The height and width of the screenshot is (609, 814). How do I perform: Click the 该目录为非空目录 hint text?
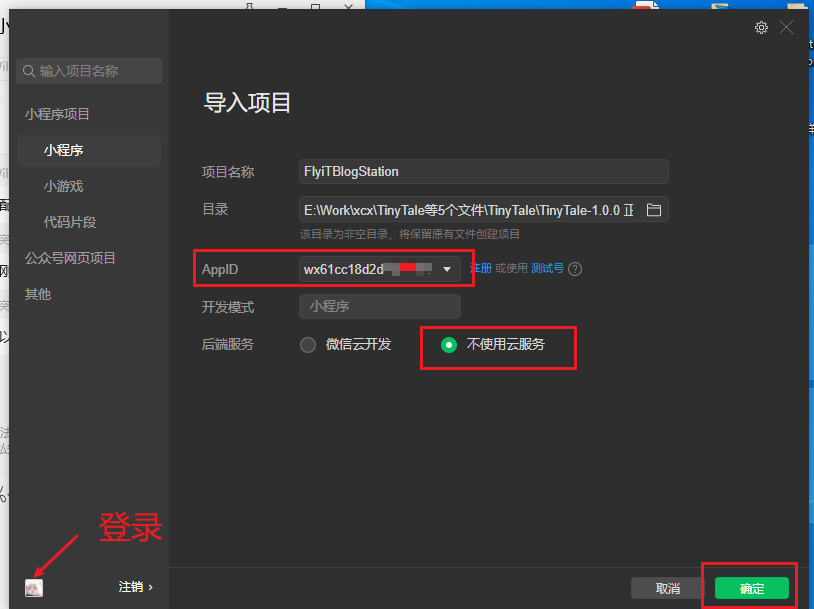pyautogui.click(x=410, y=234)
